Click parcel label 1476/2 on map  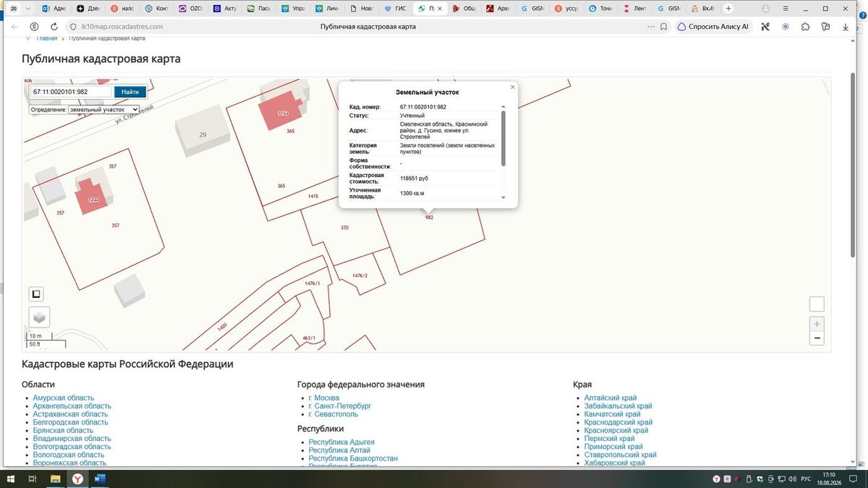click(x=359, y=275)
